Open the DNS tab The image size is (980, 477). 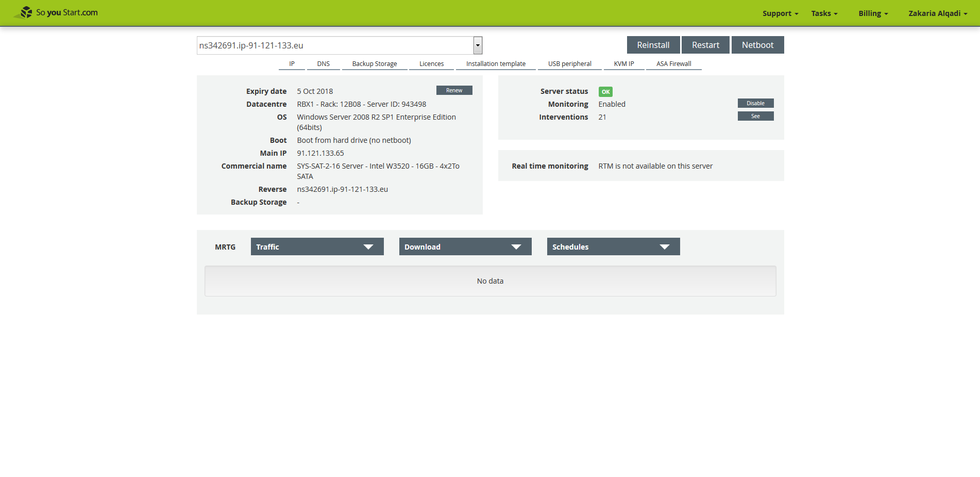(323, 64)
